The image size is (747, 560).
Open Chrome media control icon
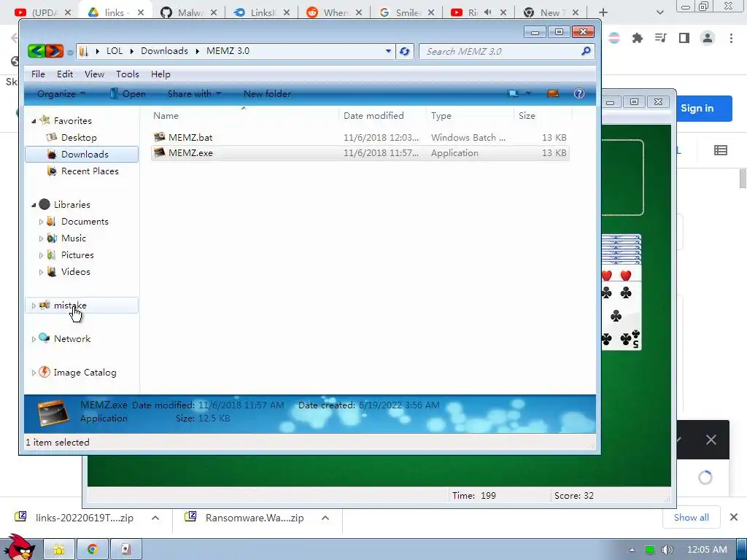tap(661, 38)
